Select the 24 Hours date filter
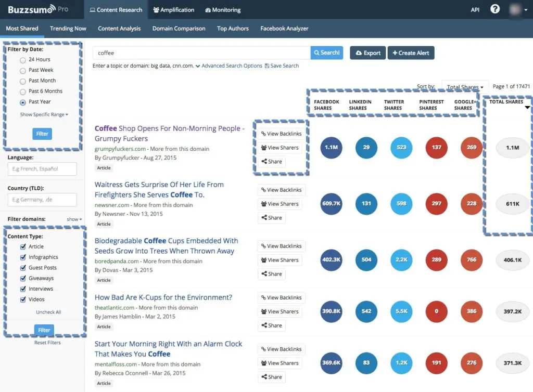The height and width of the screenshot is (392, 533). pyautogui.click(x=23, y=60)
